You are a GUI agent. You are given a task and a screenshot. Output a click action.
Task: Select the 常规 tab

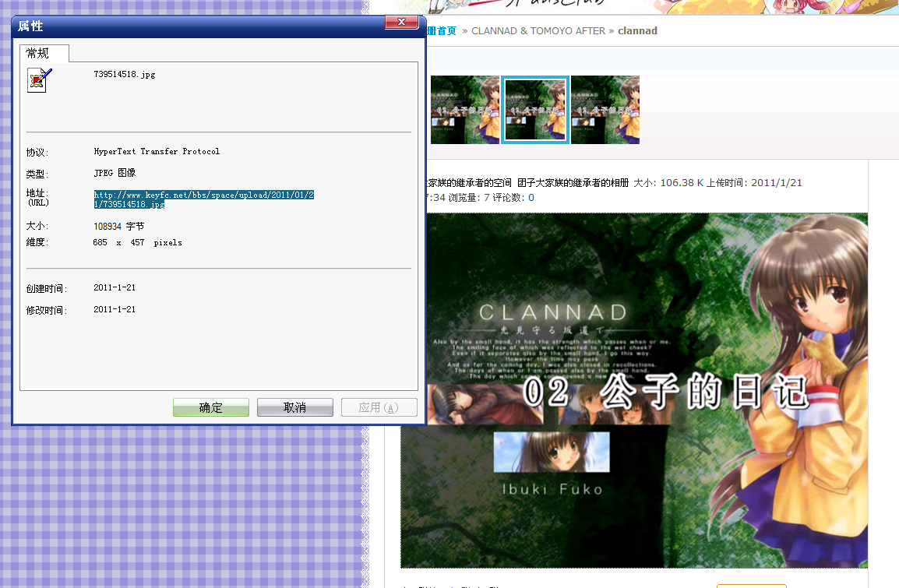point(44,53)
